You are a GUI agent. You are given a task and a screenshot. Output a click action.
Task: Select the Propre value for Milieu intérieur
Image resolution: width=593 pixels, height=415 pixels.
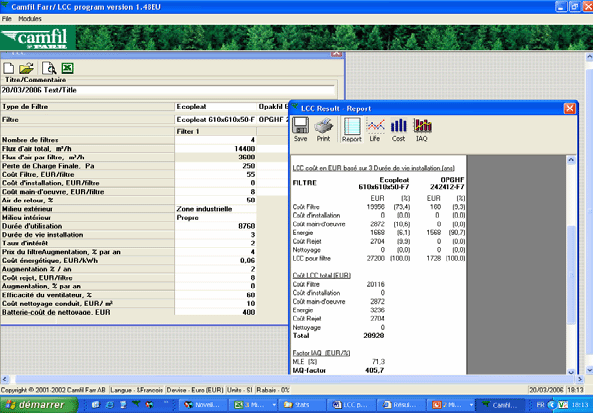(216, 218)
